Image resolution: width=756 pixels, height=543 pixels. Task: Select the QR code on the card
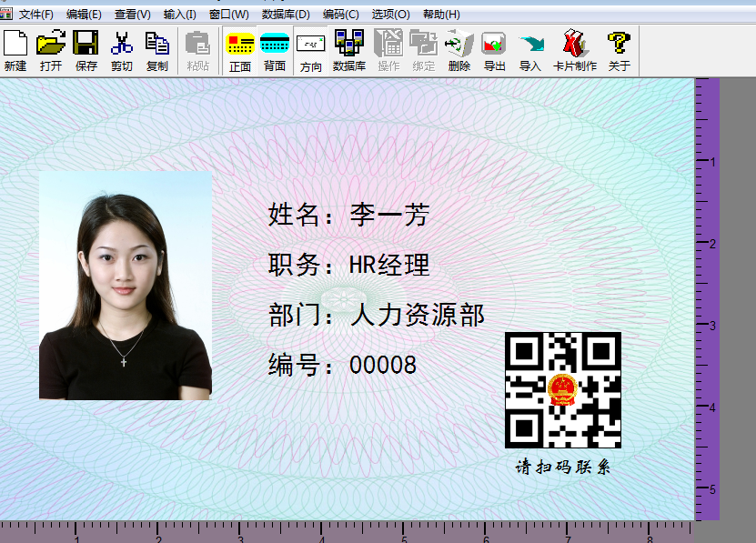coord(564,389)
